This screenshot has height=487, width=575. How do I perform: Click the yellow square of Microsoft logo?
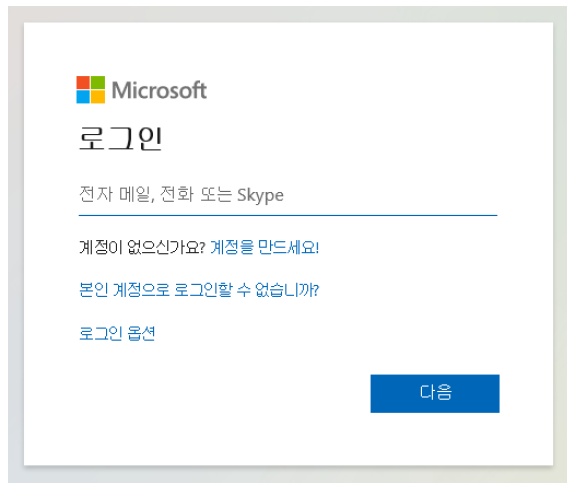click(x=98, y=97)
